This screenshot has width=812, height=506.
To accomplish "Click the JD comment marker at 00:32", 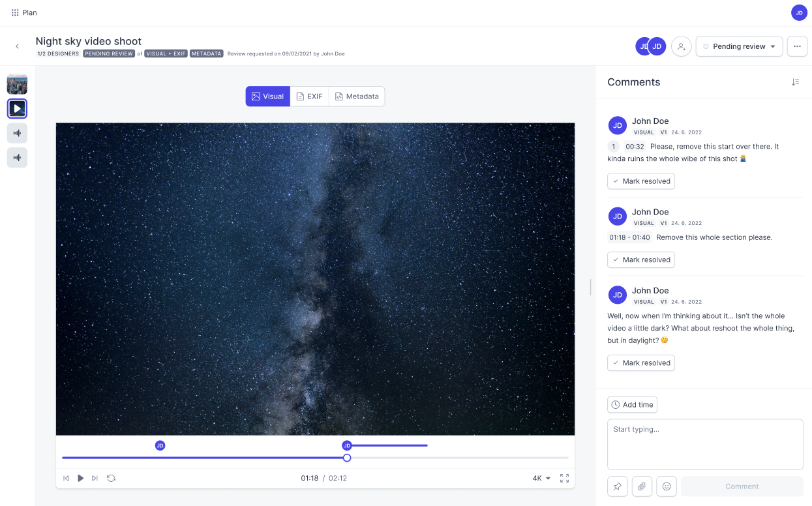I will click(160, 445).
